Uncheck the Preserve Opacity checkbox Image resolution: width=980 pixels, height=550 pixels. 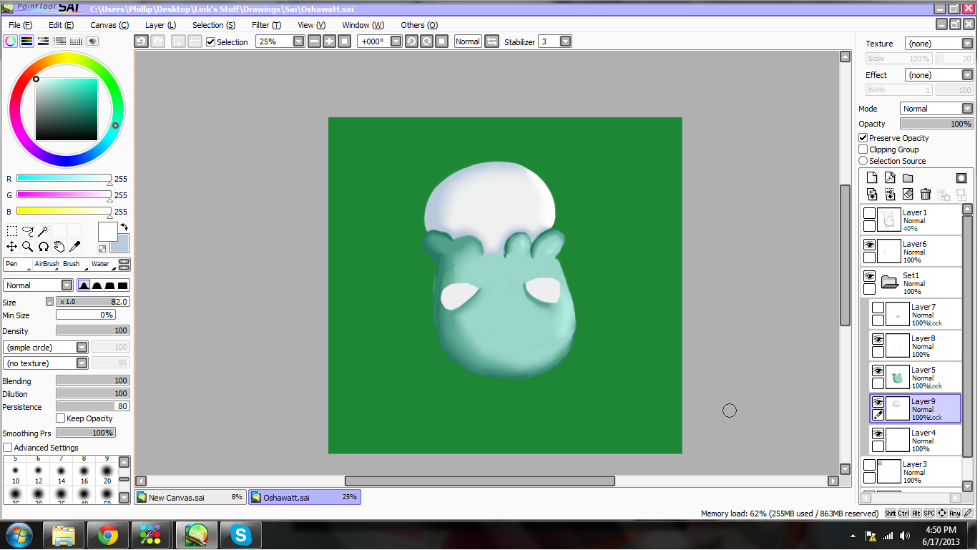click(863, 138)
